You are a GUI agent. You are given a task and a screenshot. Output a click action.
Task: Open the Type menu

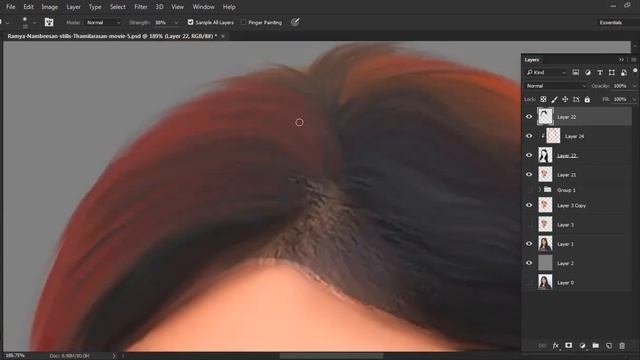tap(95, 7)
